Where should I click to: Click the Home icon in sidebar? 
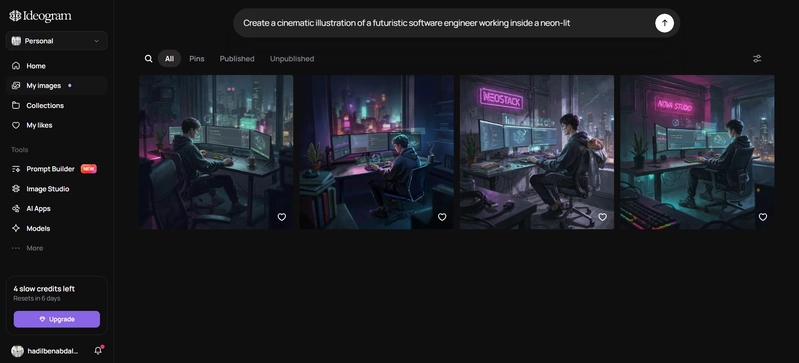coord(16,66)
